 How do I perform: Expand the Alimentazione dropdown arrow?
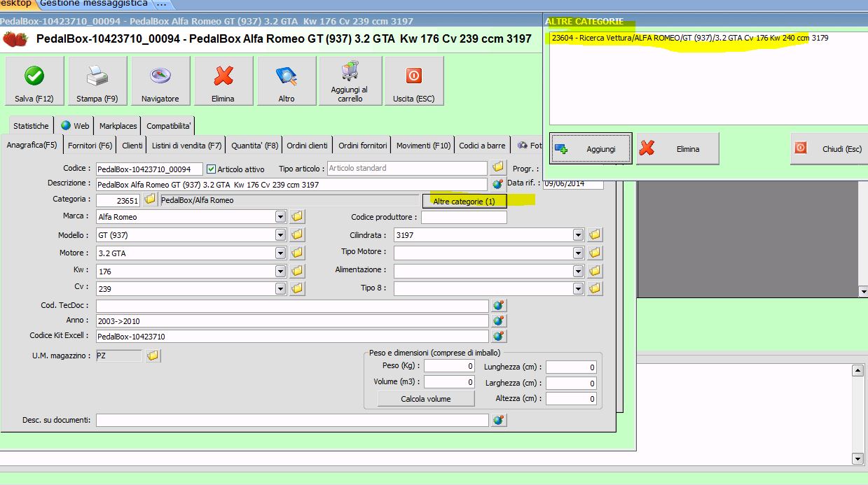pyautogui.click(x=578, y=271)
